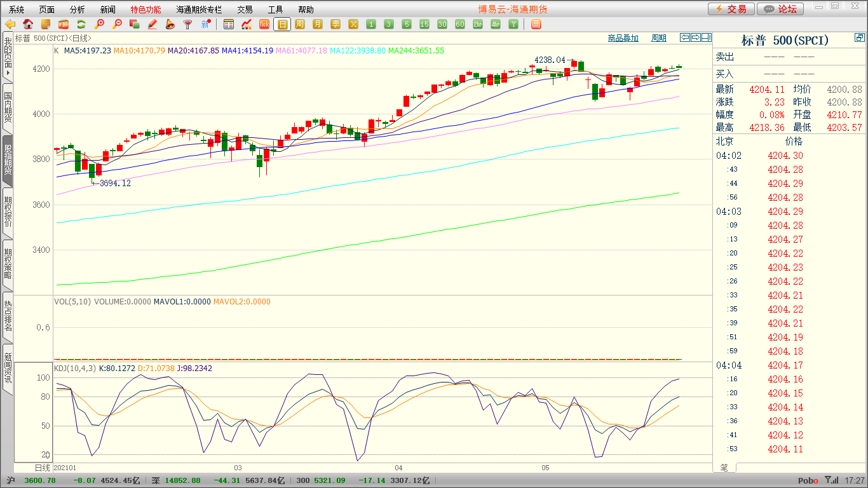Switch to 股指期货 side tab
The width and height of the screenshot is (868, 488).
click(8, 159)
